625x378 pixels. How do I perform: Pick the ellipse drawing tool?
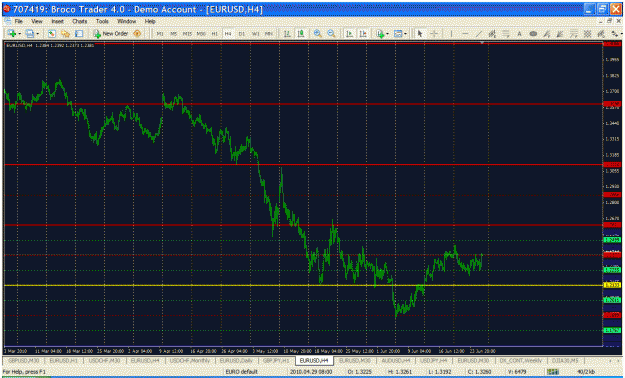coord(533,34)
